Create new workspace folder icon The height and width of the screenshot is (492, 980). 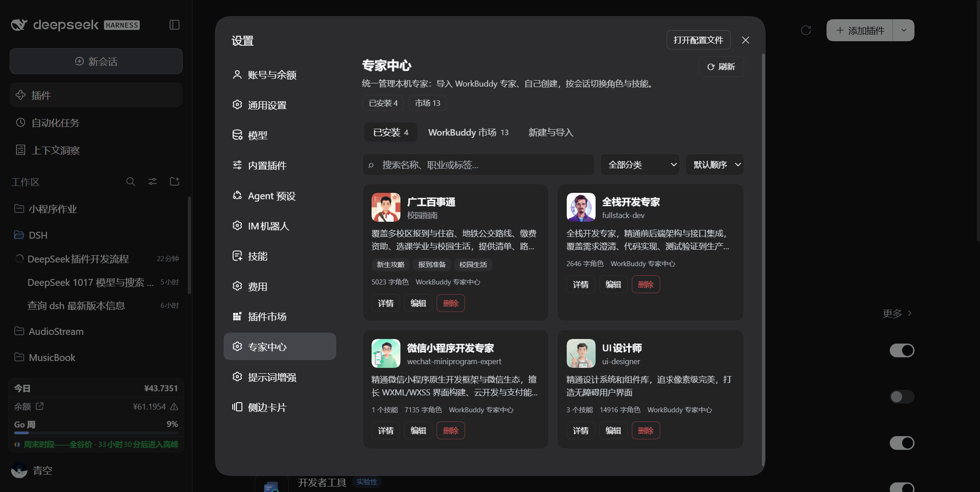tap(175, 182)
